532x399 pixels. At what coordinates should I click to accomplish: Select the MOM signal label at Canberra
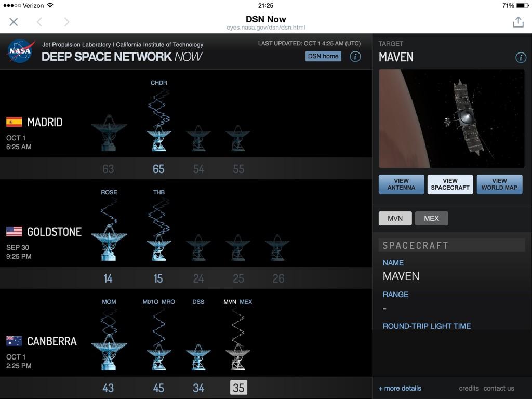coord(109,302)
